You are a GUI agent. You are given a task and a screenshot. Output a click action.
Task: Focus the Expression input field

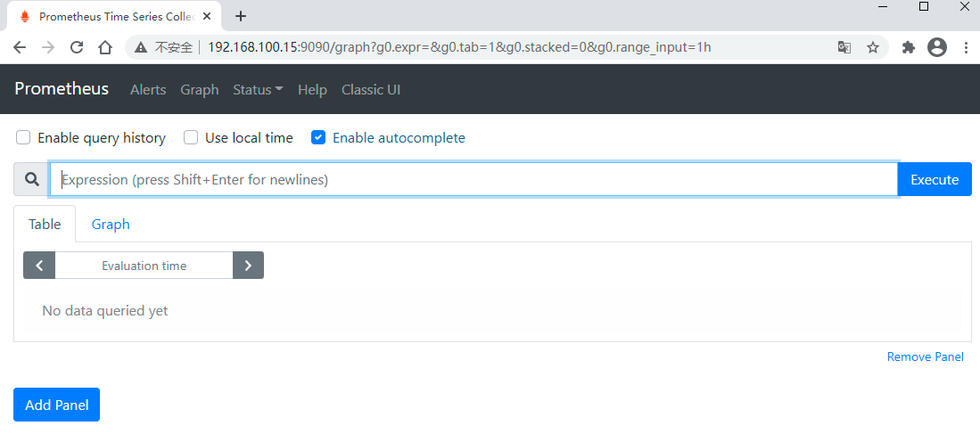point(473,180)
